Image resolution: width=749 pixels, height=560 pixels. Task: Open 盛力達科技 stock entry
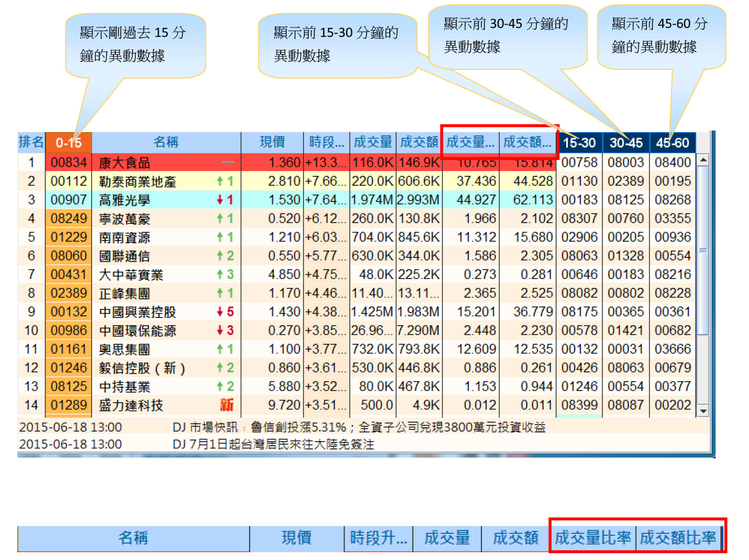[x=131, y=405]
